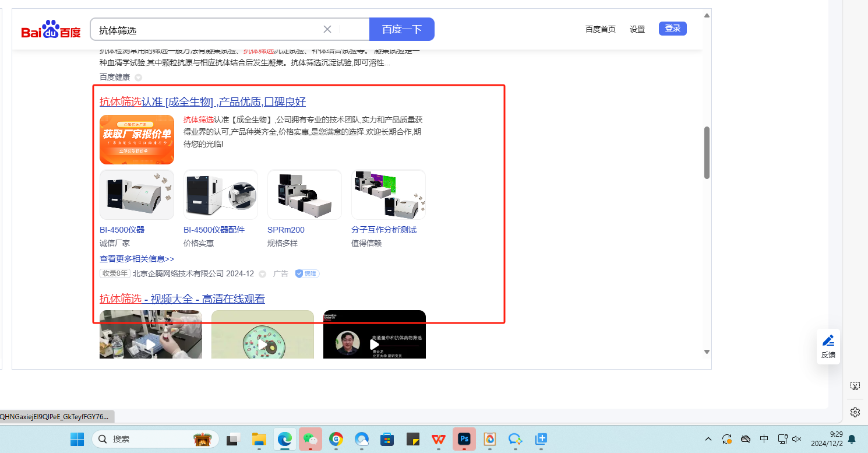Viewport: 868px width, 453px height.
Task: Click the 保障 shield badge
Action: pos(307,273)
